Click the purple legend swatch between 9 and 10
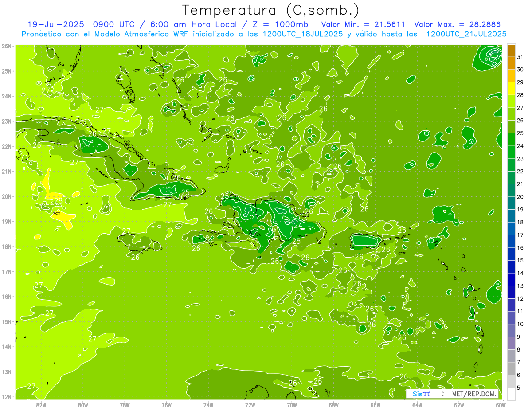Viewport: 532px width, 411px height. pyautogui.click(x=511, y=330)
